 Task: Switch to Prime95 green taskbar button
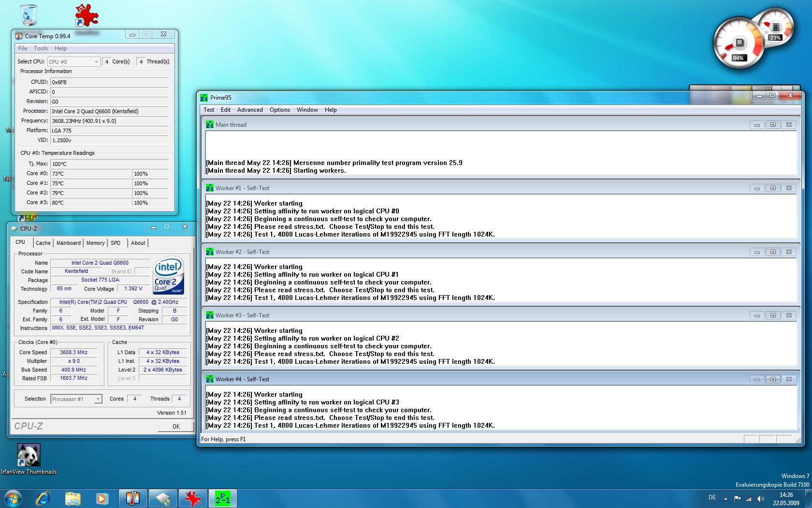(222, 498)
